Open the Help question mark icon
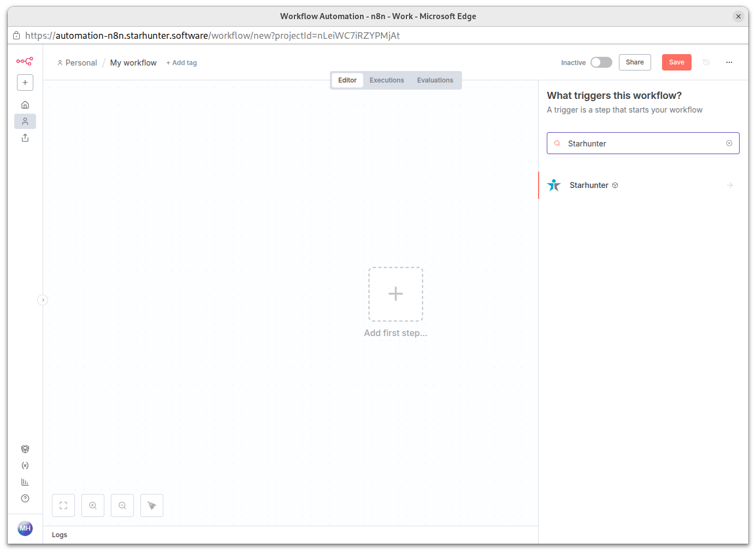 pos(25,498)
